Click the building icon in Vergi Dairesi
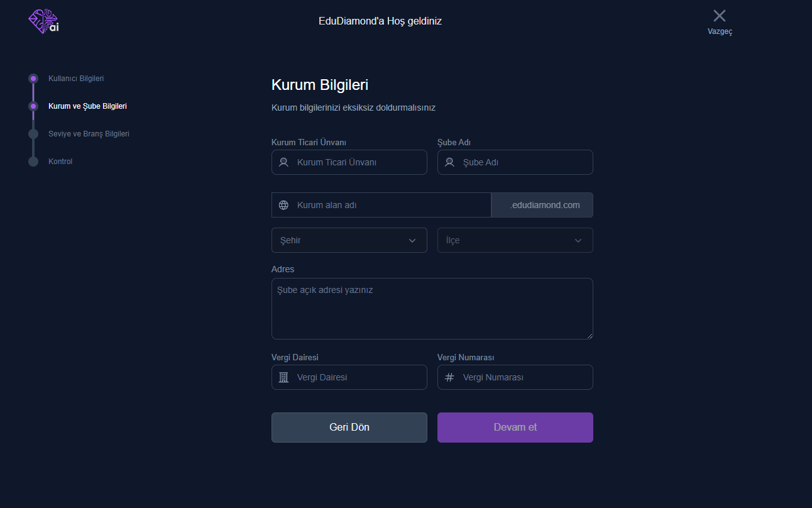This screenshot has width=812, height=508. (284, 377)
